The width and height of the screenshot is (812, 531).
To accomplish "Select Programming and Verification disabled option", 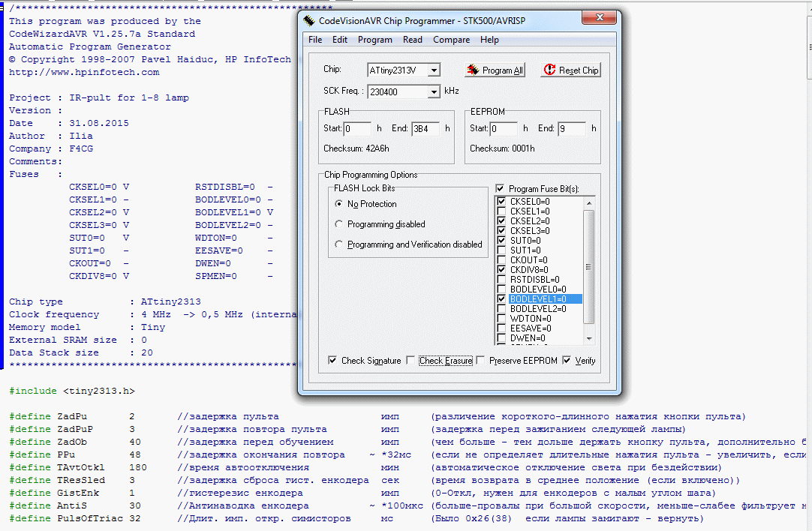I will point(339,244).
